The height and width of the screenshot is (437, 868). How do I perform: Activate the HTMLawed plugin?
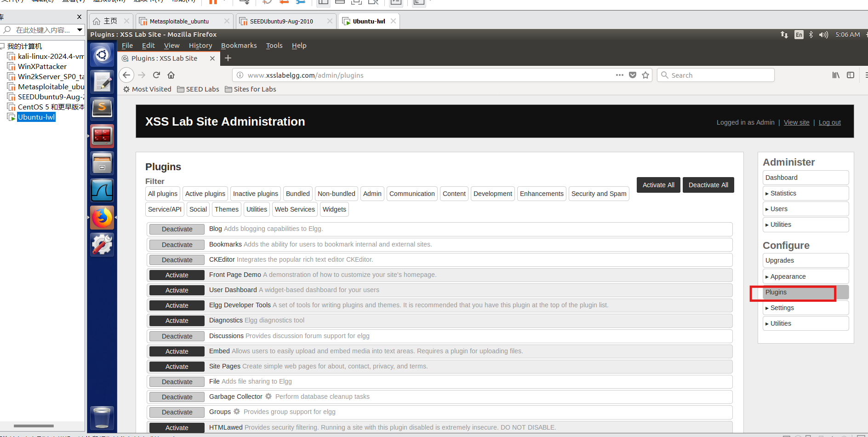coord(177,428)
